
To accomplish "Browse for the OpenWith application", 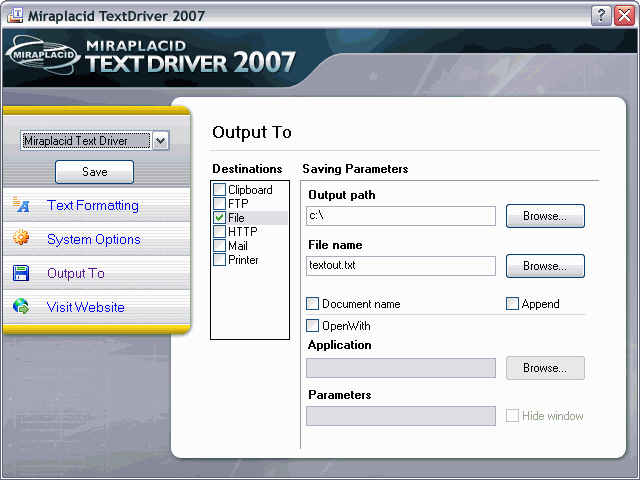I will point(545,368).
